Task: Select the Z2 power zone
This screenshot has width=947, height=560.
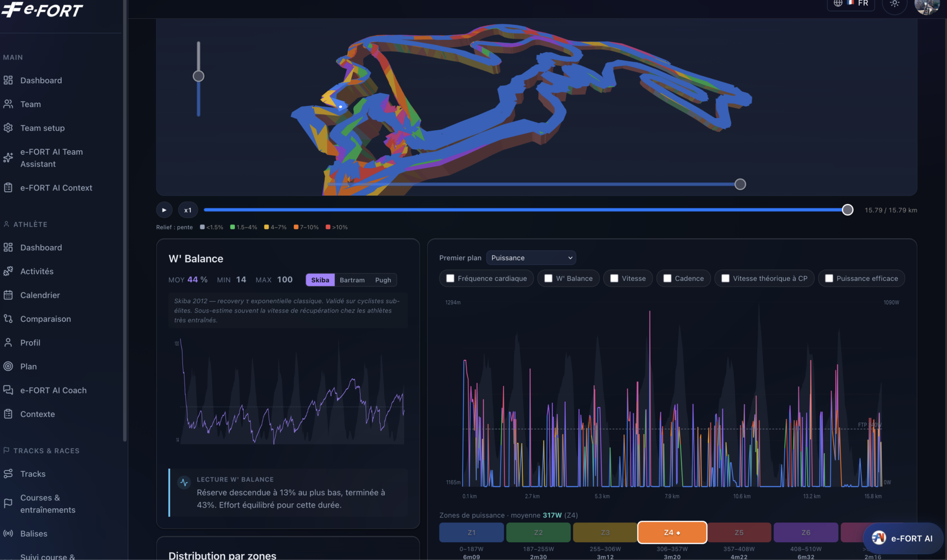Action: pyautogui.click(x=539, y=532)
